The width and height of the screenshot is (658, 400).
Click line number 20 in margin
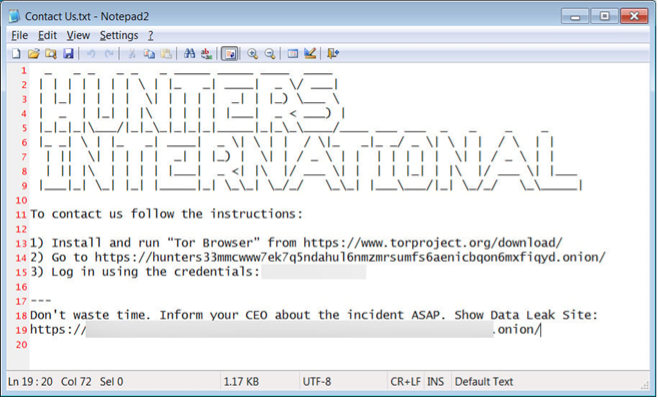point(21,345)
